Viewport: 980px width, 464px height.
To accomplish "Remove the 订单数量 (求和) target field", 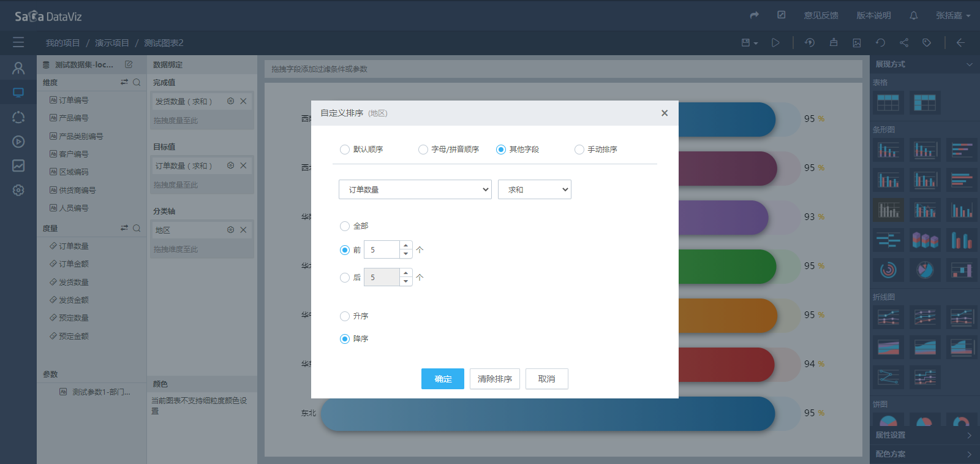I will (x=243, y=165).
